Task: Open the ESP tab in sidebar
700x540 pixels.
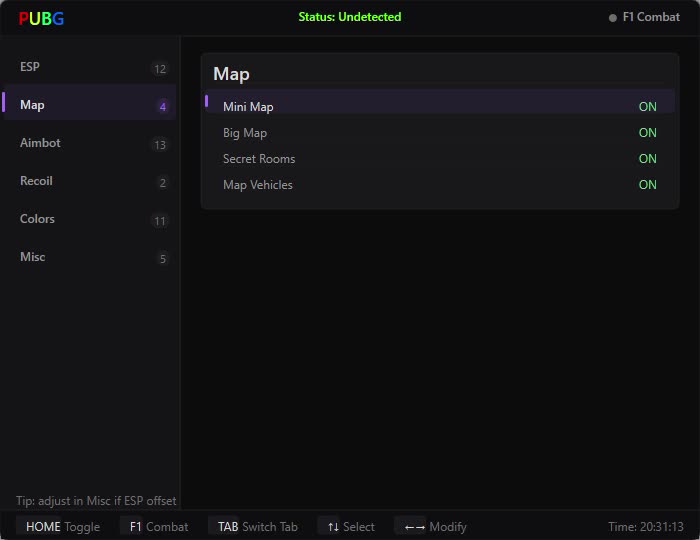Action: (x=89, y=67)
